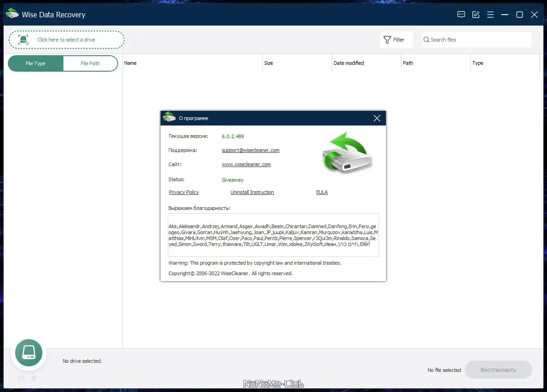The width and height of the screenshot is (547, 392).
Task: Click the Filter funnel button
Action: [396, 39]
